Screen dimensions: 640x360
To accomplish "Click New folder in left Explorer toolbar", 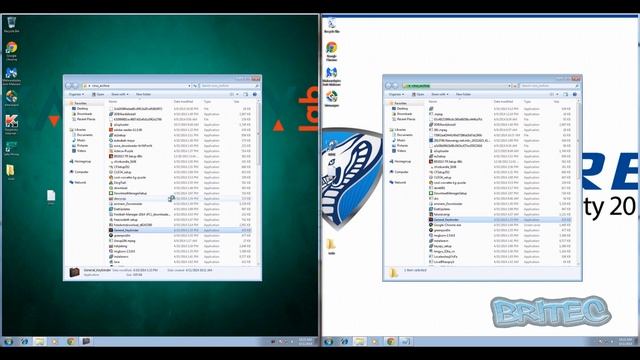I will [x=143, y=94].
